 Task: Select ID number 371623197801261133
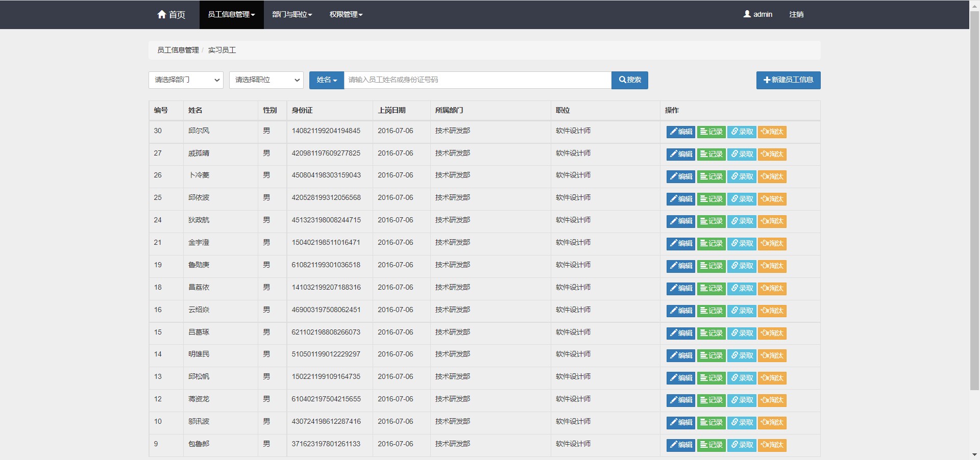point(326,444)
